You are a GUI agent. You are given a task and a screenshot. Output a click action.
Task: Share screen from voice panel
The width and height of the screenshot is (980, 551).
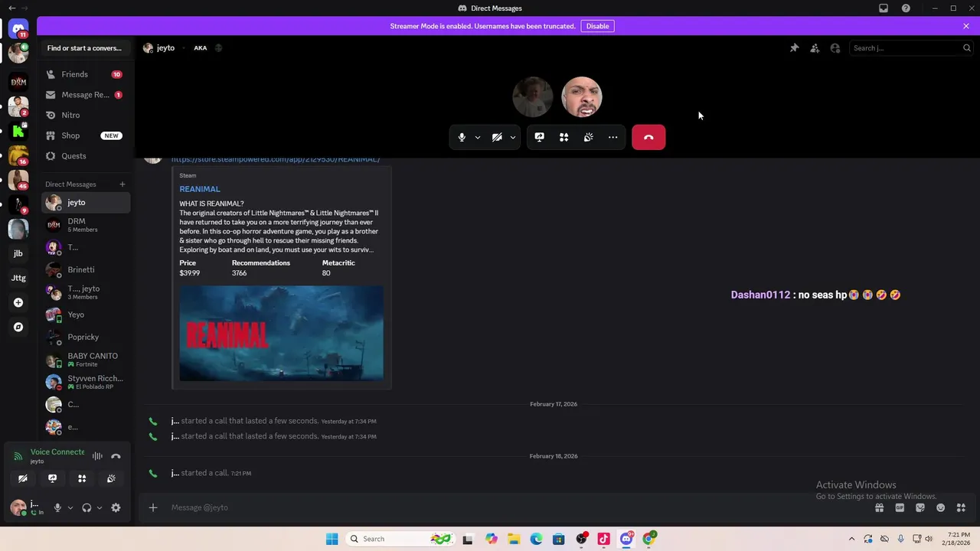52,478
